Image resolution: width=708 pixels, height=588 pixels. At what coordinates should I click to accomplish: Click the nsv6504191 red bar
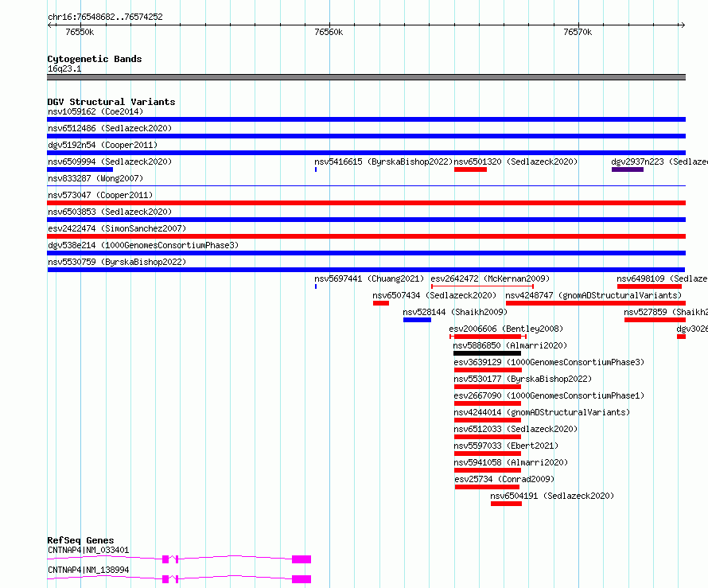[506, 504]
